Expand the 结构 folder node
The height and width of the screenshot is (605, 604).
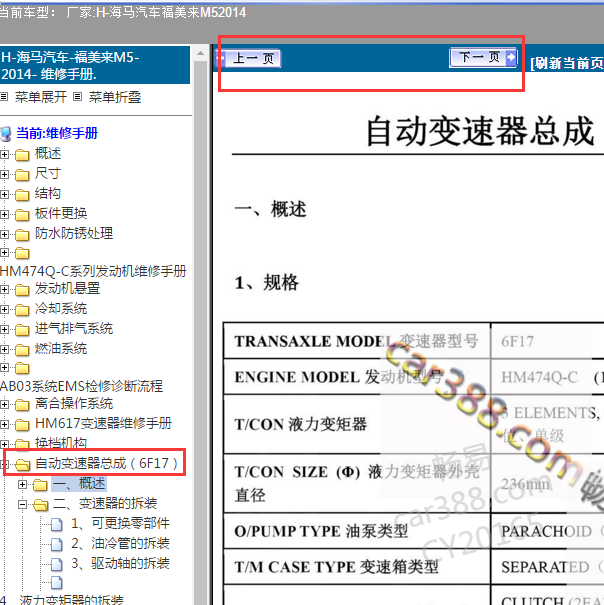point(4,194)
